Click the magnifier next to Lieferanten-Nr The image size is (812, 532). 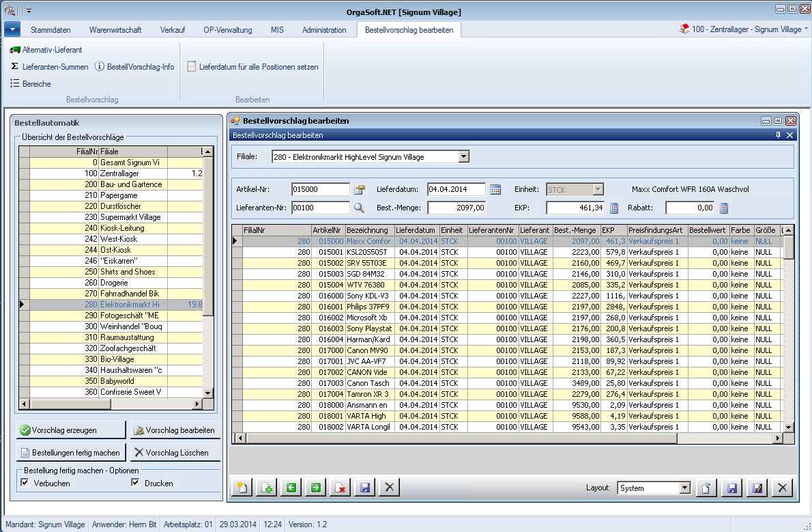pos(359,208)
